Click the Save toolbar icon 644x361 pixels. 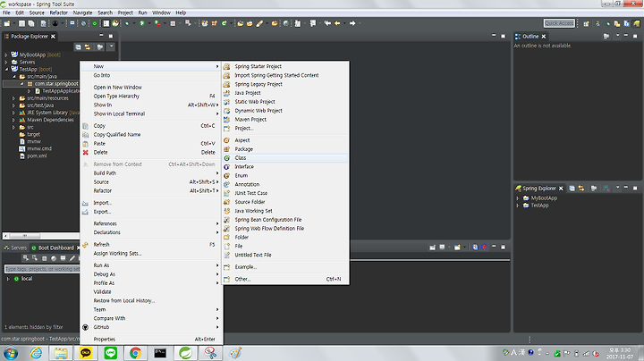coord(21,23)
